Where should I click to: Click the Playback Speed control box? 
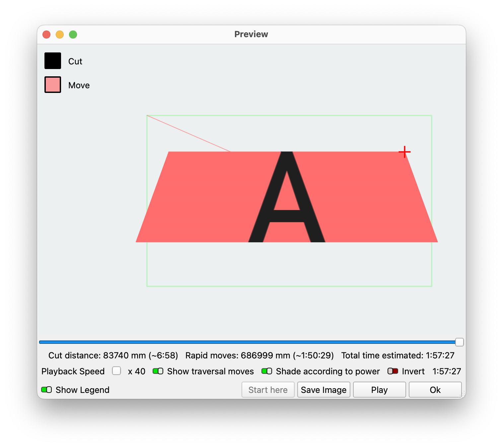116,371
